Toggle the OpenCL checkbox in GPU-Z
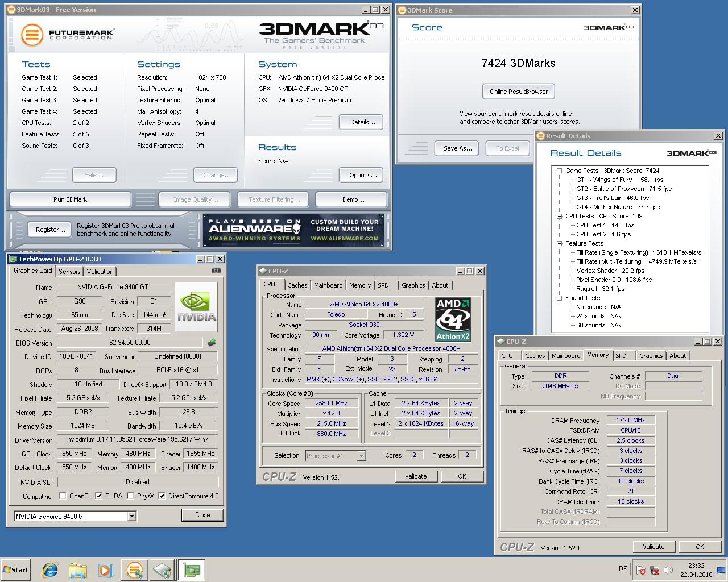The height and width of the screenshot is (582, 728). click(x=63, y=496)
